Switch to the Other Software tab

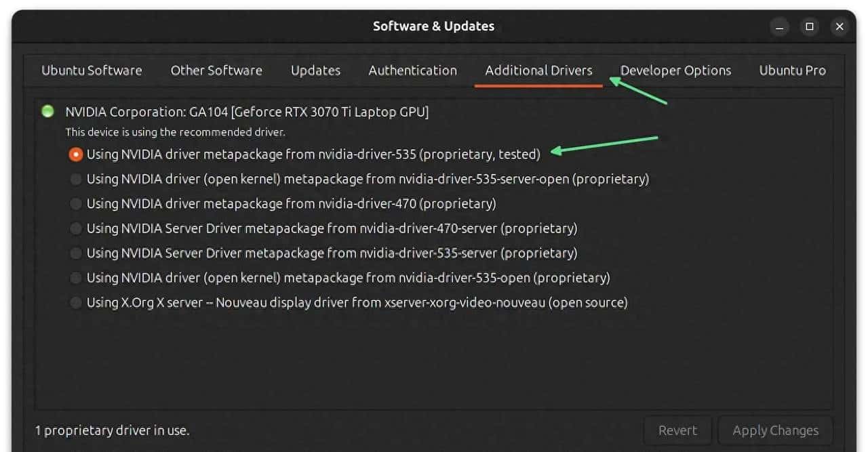[x=216, y=70]
